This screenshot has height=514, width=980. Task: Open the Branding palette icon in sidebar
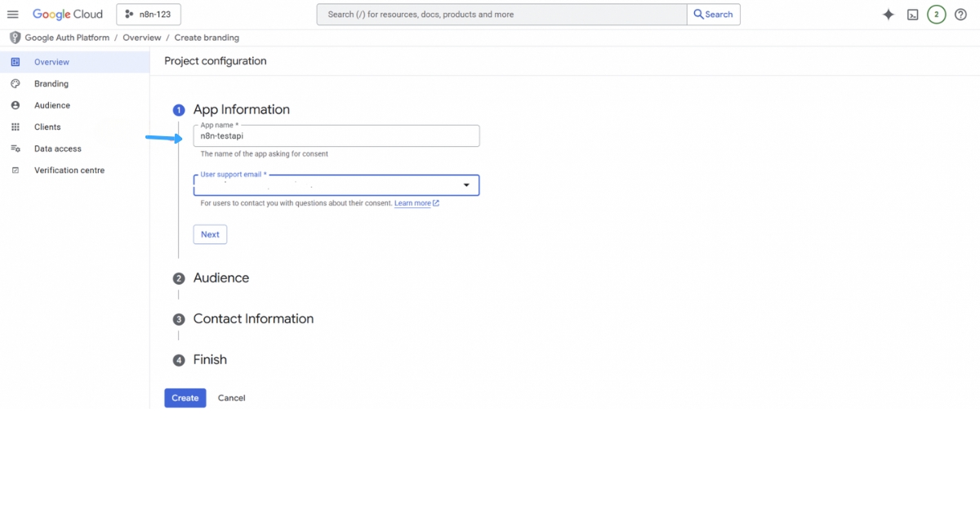coord(15,83)
